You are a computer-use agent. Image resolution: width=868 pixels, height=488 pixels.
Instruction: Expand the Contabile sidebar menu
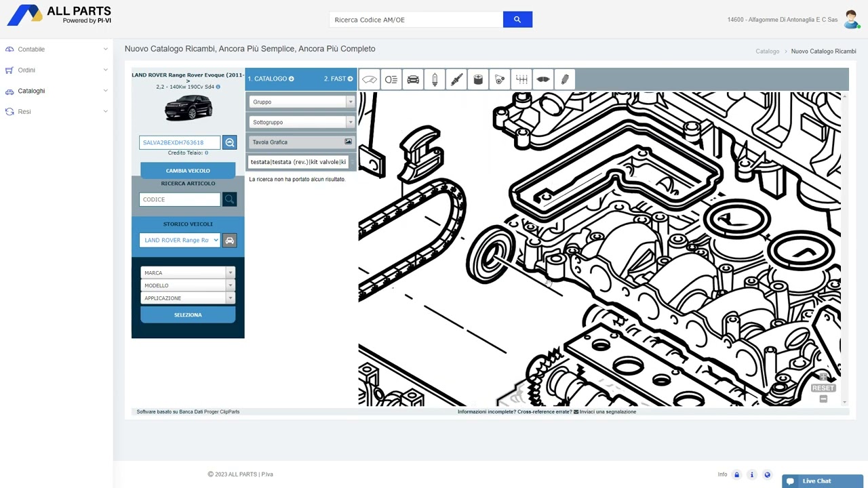(x=56, y=49)
